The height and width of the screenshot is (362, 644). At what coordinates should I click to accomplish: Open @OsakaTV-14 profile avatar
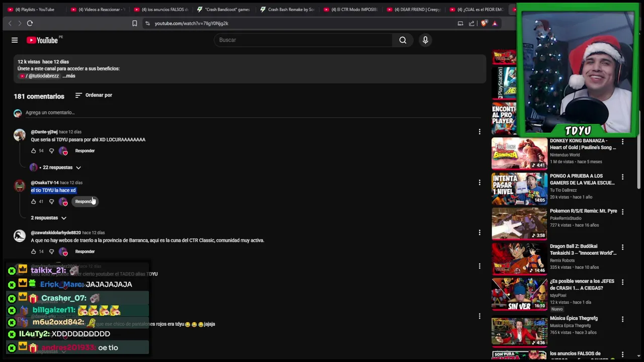[20, 186]
